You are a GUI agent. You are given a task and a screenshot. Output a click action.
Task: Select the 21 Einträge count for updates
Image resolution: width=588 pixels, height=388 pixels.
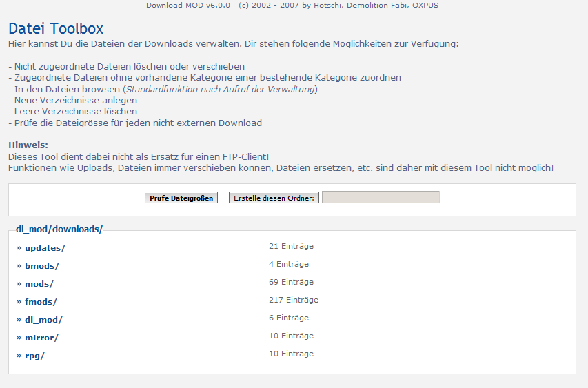tap(291, 246)
